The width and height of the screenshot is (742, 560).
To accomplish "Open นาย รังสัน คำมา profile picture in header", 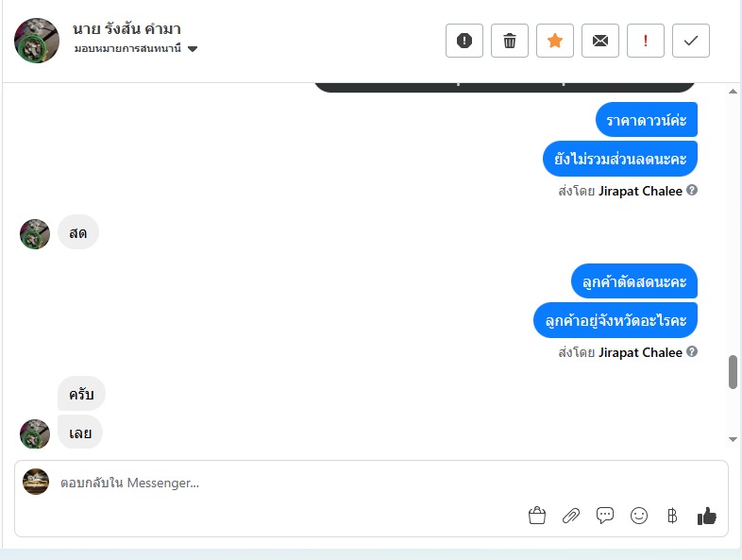I will (37, 41).
